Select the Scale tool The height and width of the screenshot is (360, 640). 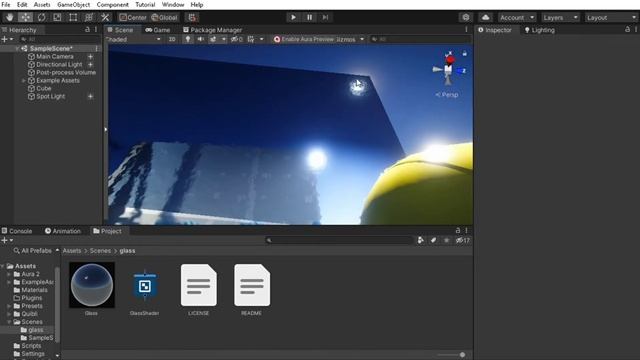point(57,17)
